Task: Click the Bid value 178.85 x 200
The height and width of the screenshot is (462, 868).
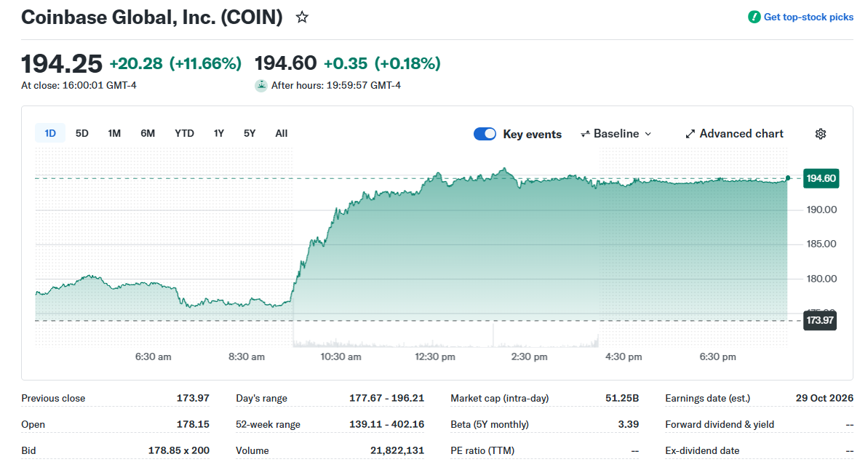Action: [179, 451]
